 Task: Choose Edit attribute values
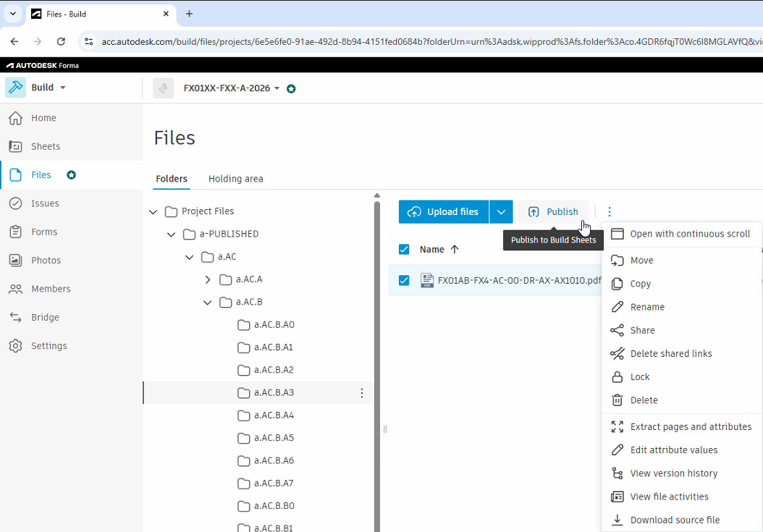click(x=681, y=450)
